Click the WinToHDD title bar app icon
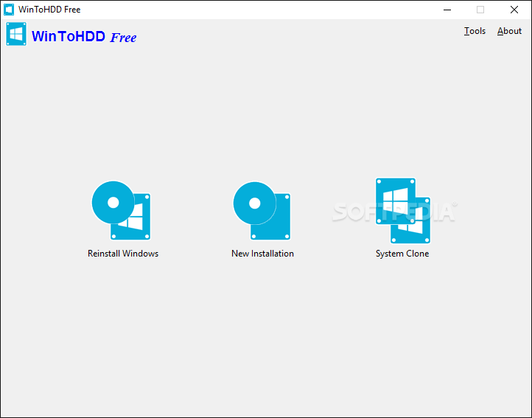This screenshot has height=418, width=532. click(9, 10)
